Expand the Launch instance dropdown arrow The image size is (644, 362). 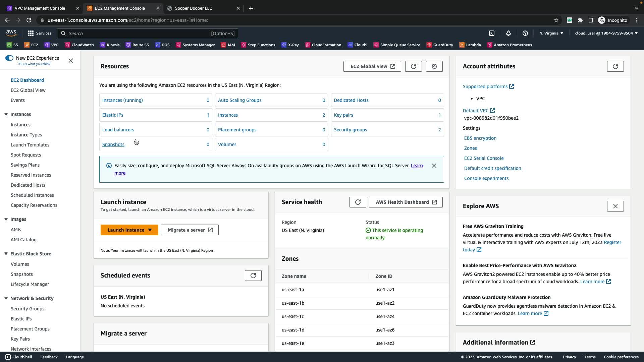(150, 230)
